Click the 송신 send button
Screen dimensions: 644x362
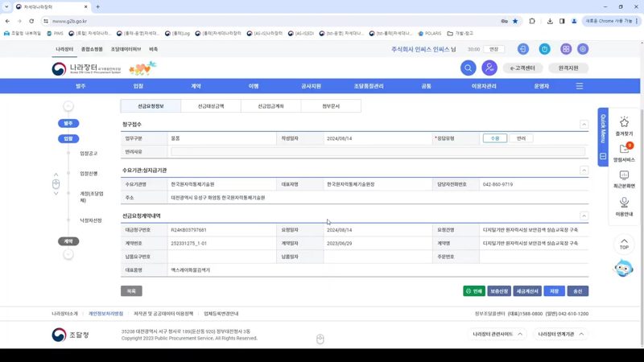coord(578,291)
